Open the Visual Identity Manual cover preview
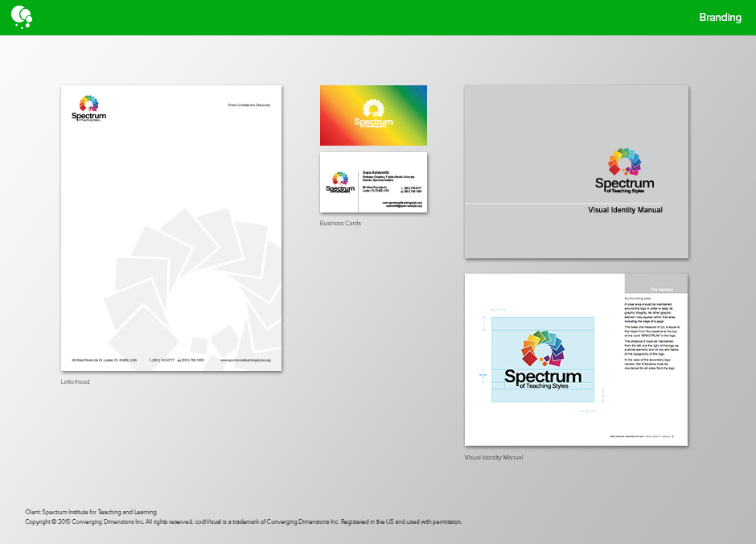 [x=576, y=171]
